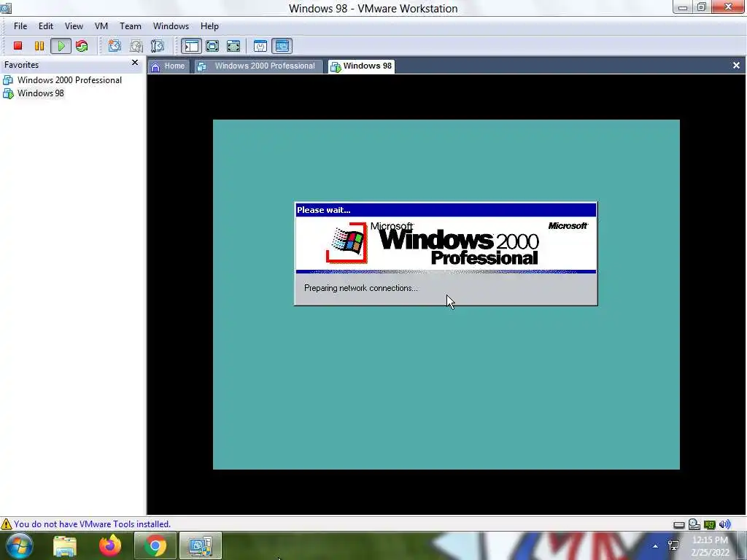
Task: Toggle the sidebar panel view icon
Action: (191, 46)
